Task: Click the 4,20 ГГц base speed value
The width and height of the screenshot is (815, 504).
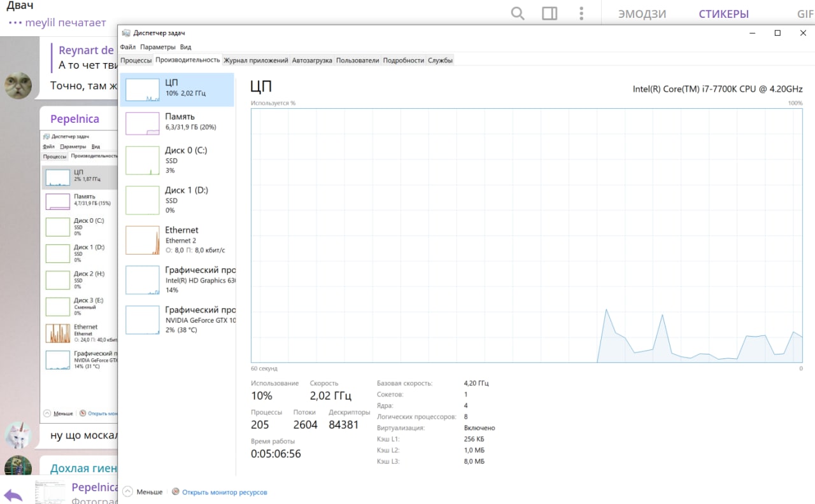Action: point(476,384)
